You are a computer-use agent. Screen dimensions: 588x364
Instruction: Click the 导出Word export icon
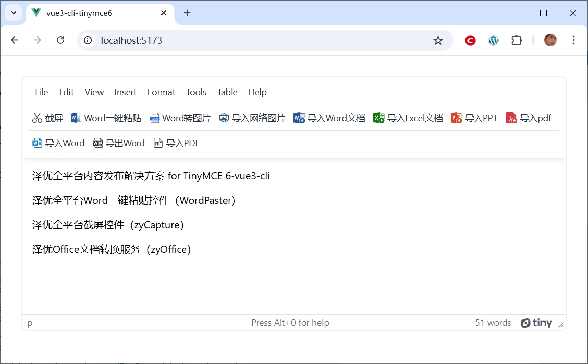click(98, 143)
